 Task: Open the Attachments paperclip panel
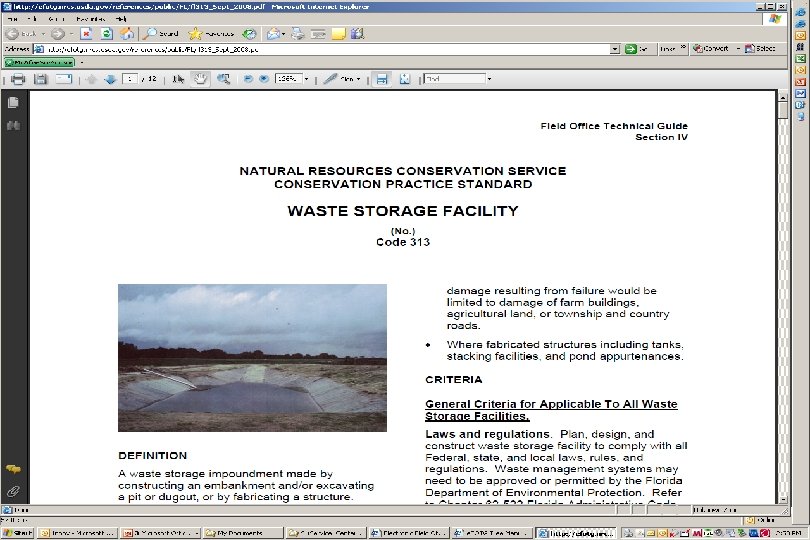13,491
